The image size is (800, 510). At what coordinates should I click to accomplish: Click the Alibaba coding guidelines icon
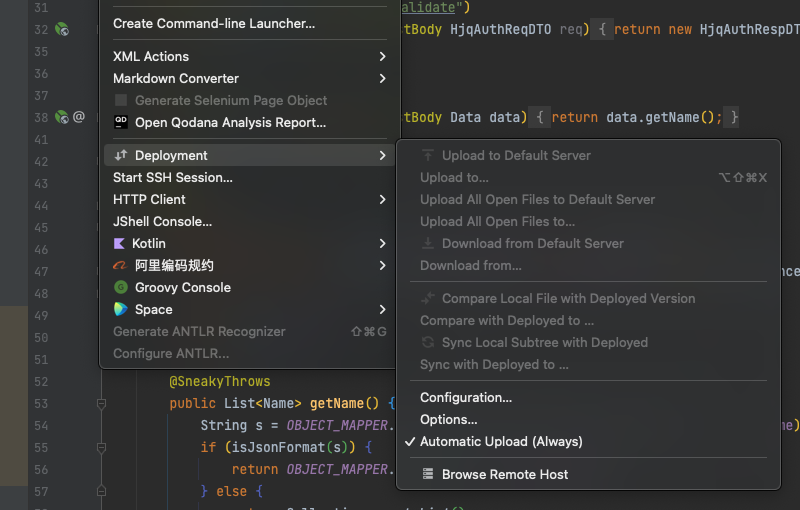coord(121,265)
